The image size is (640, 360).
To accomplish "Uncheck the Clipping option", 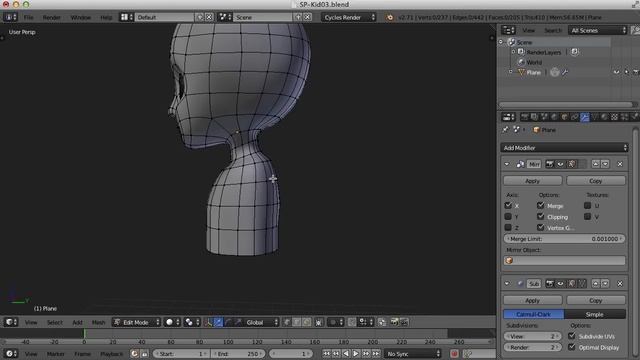I will click(x=541, y=216).
